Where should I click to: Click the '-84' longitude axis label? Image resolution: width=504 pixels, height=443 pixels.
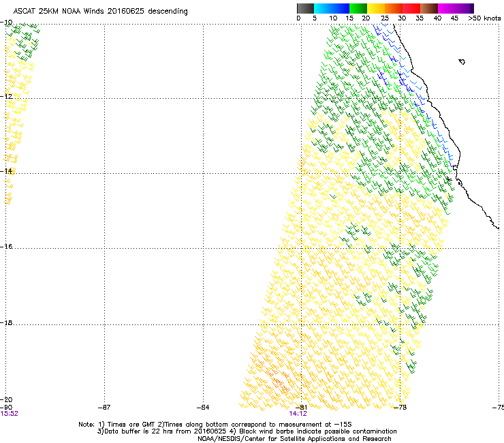(203, 408)
